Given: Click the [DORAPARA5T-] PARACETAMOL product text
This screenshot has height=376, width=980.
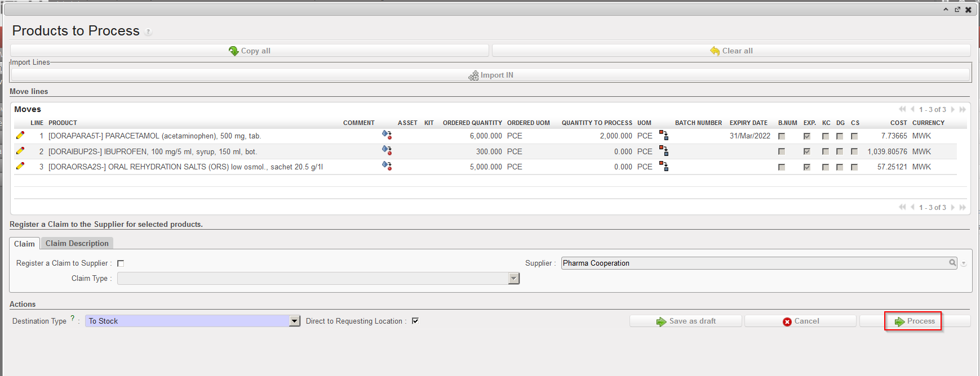Looking at the screenshot, I should tap(154, 136).
